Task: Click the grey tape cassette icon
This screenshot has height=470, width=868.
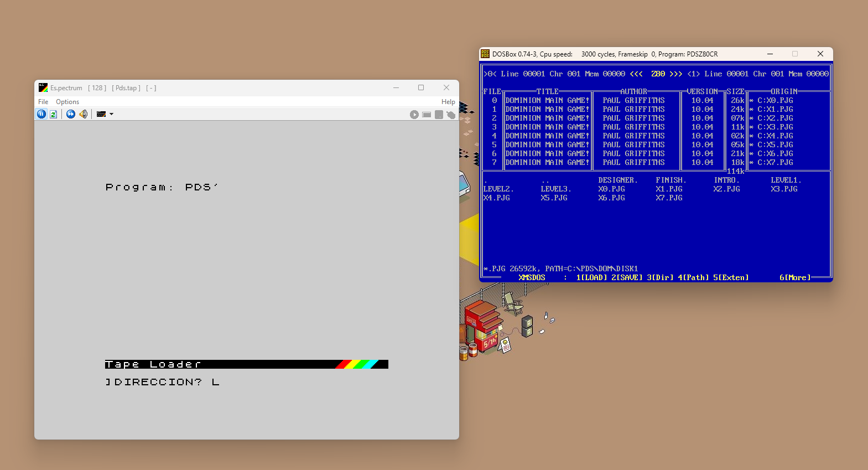Action: pos(427,115)
